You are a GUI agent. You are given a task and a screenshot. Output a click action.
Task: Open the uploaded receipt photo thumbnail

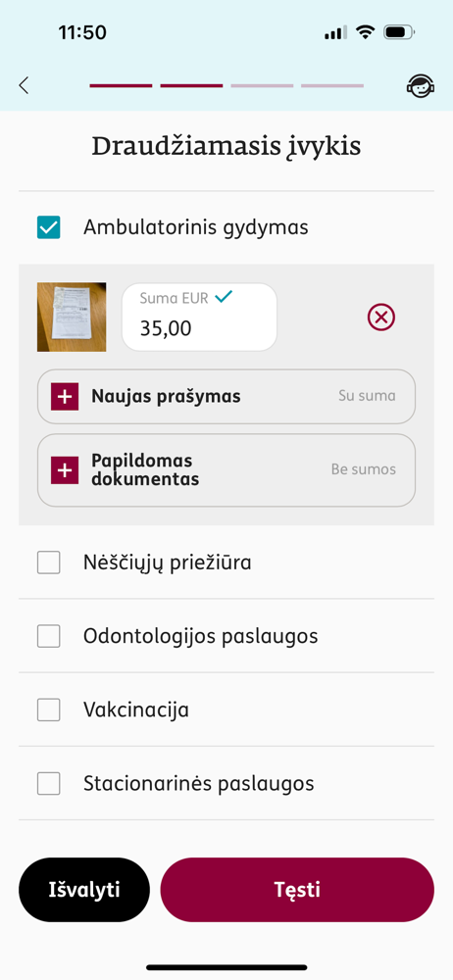[x=72, y=318]
